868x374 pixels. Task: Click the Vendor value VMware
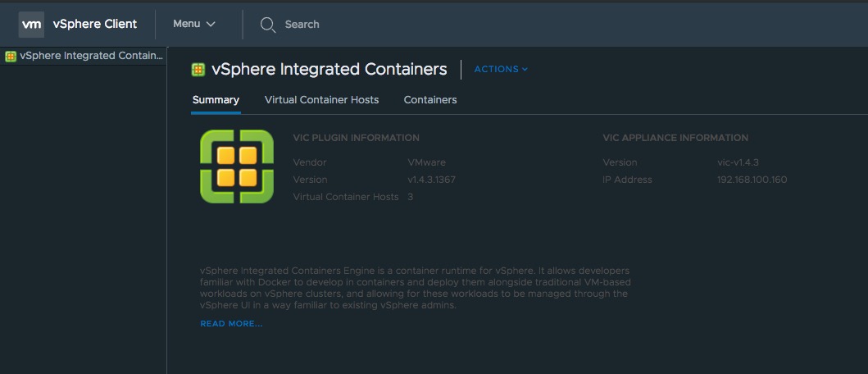tap(426, 162)
